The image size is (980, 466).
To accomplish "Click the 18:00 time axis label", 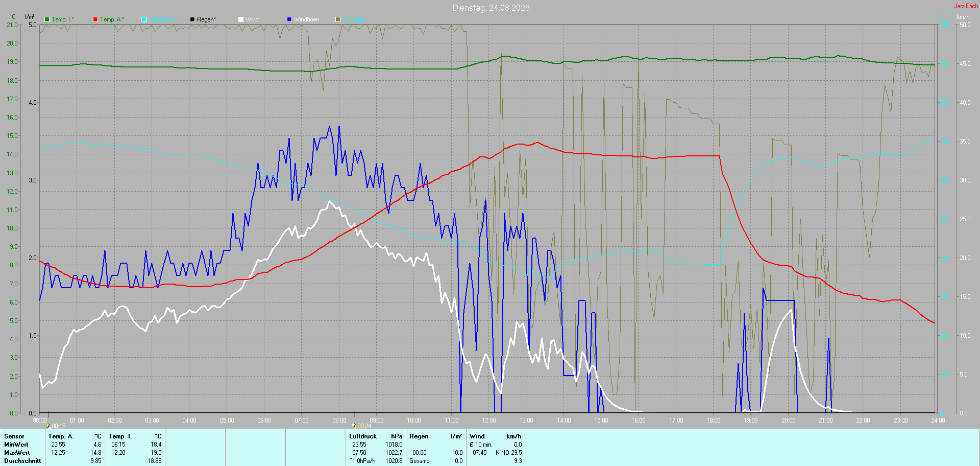I will point(713,421).
